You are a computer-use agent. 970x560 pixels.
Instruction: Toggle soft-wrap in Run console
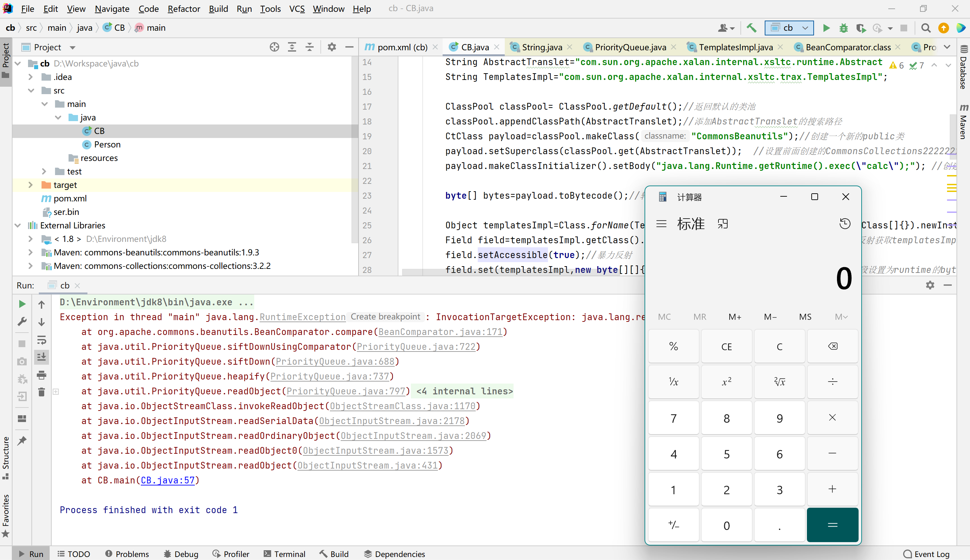pyautogui.click(x=42, y=340)
